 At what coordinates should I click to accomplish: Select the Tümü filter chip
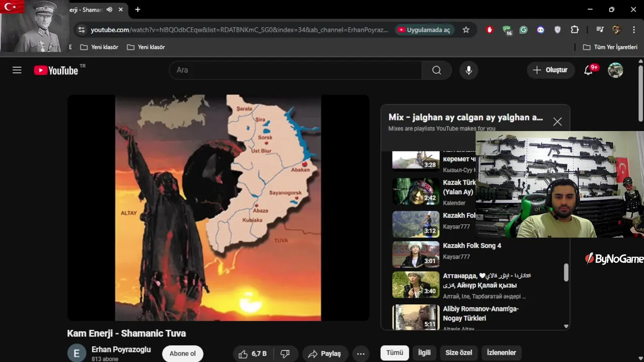[394, 352]
